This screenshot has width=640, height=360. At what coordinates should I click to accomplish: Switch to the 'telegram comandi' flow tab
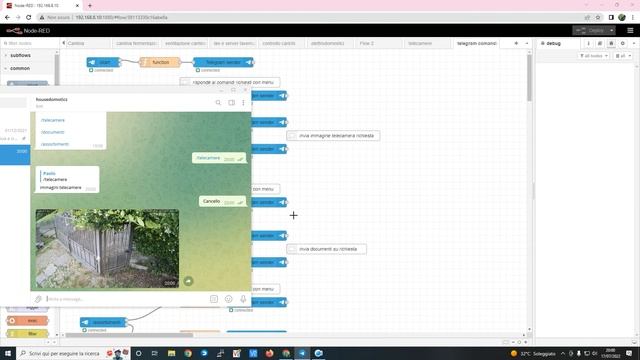(x=476, y=43)
